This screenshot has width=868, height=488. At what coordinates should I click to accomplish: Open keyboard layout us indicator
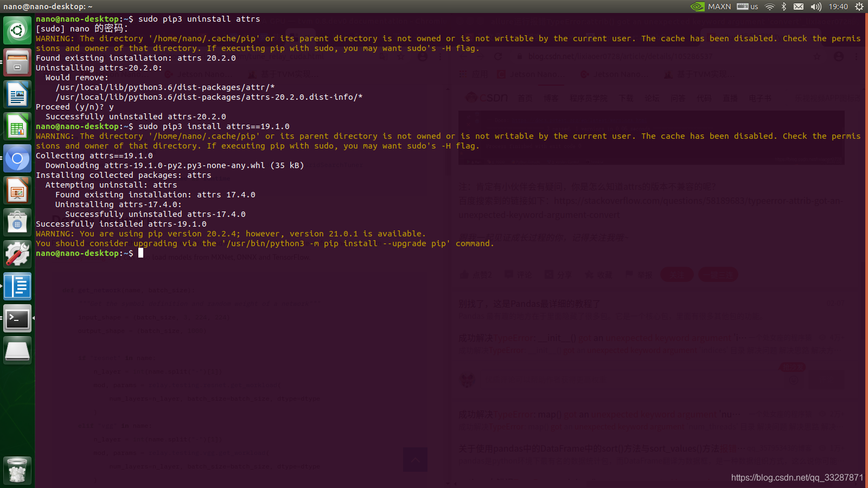[x=748, y=7]
